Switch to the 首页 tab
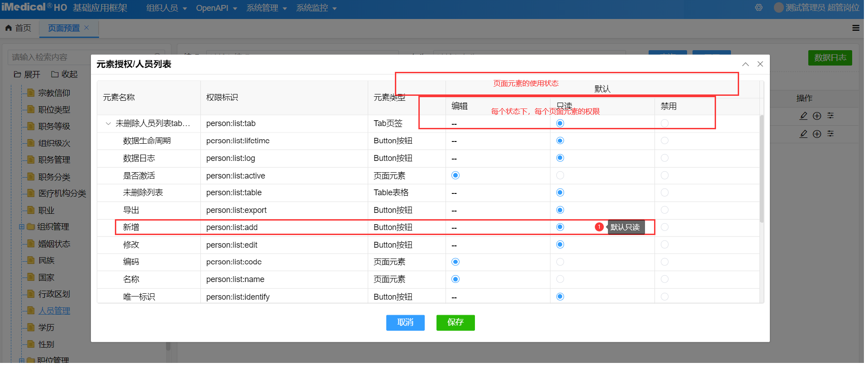868x367 pixels. (x=19, y=28)
